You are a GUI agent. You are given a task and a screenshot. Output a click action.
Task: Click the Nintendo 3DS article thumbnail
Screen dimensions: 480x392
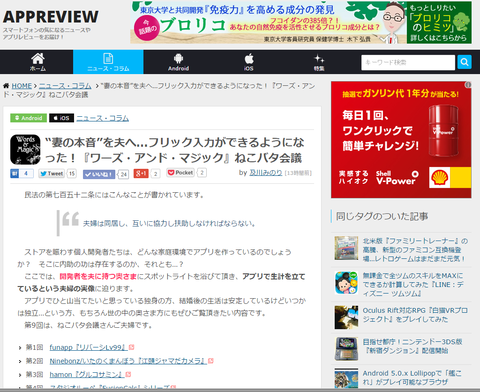pyautogui.click(x=346, y=349)
